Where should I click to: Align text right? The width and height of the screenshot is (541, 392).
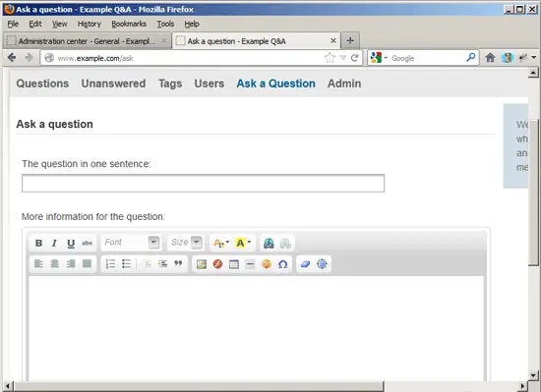(x=71, y=264)
